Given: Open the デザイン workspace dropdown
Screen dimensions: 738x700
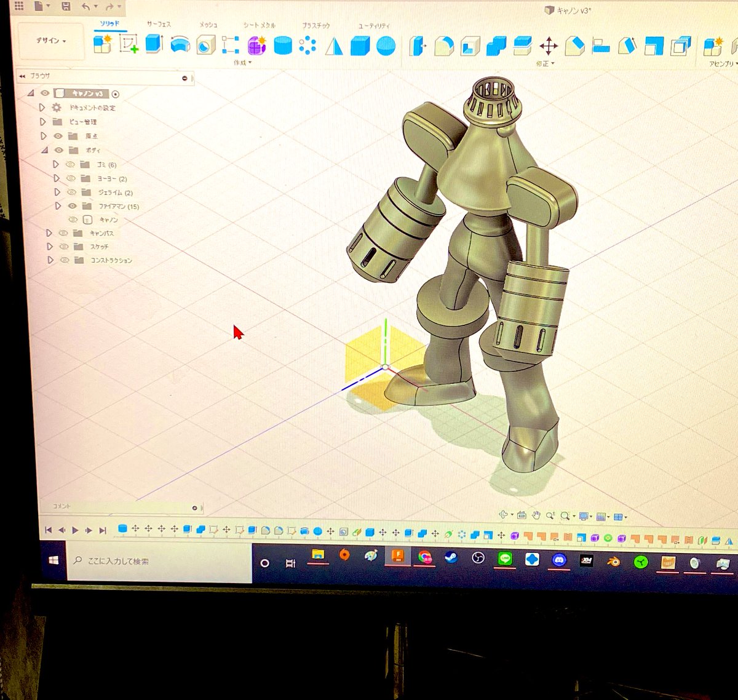Looking at the screenshot, I should tap(50, 41).
